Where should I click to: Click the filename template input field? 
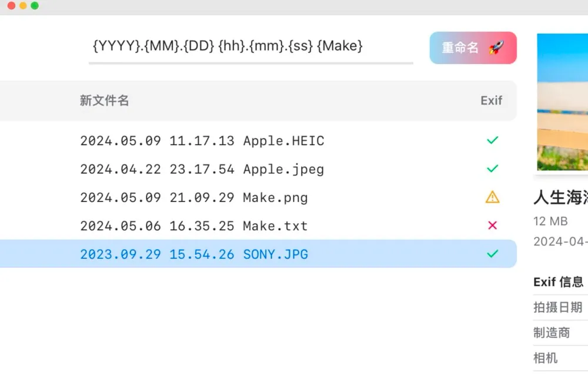coord(250,46)
